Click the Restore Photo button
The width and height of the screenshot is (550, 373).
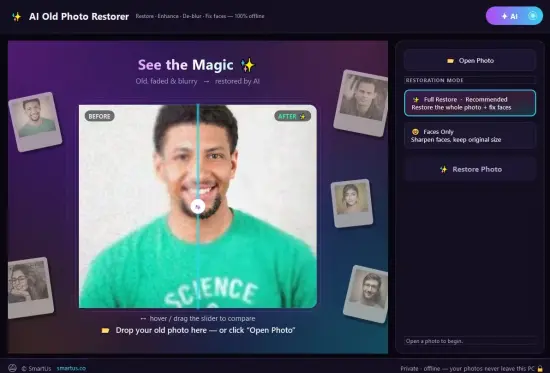[470, 169]
